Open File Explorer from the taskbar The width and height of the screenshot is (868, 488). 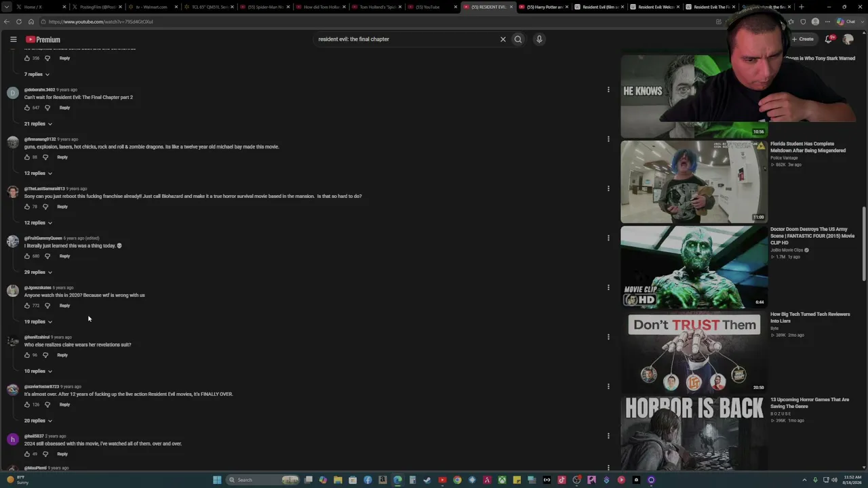coord(338,480)
